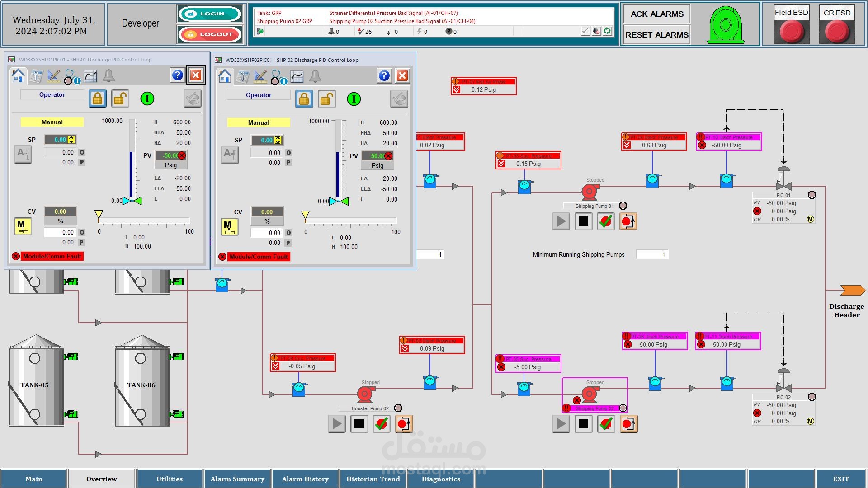Stop Booster Pump 02 with square button
This screenshot has height=488, width=868.
359,424
